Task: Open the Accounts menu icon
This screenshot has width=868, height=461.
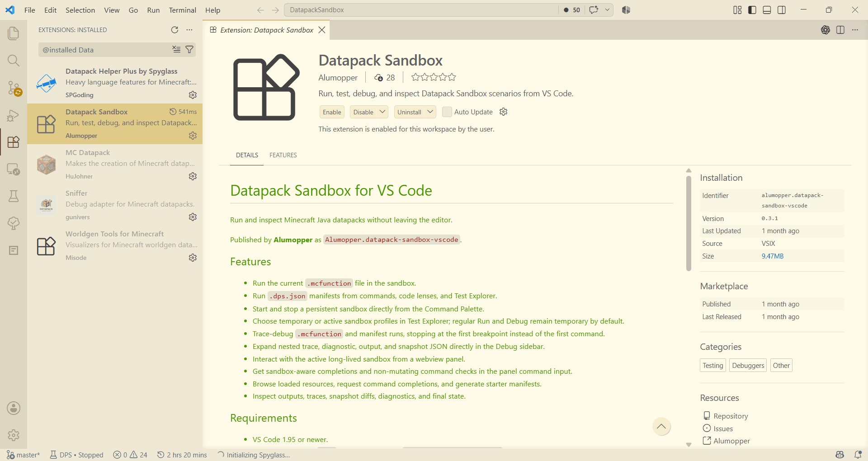Action: click(14, 408)
